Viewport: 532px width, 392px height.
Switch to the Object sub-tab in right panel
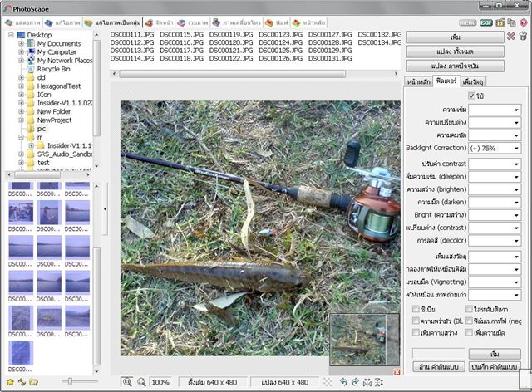(473, 81)
